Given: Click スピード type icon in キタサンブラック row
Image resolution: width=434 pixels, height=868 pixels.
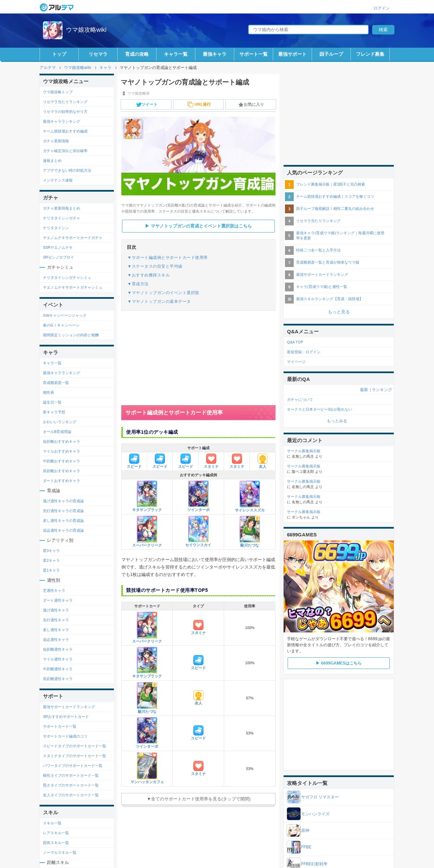Looking at the screenshot, I should [198, 660].
